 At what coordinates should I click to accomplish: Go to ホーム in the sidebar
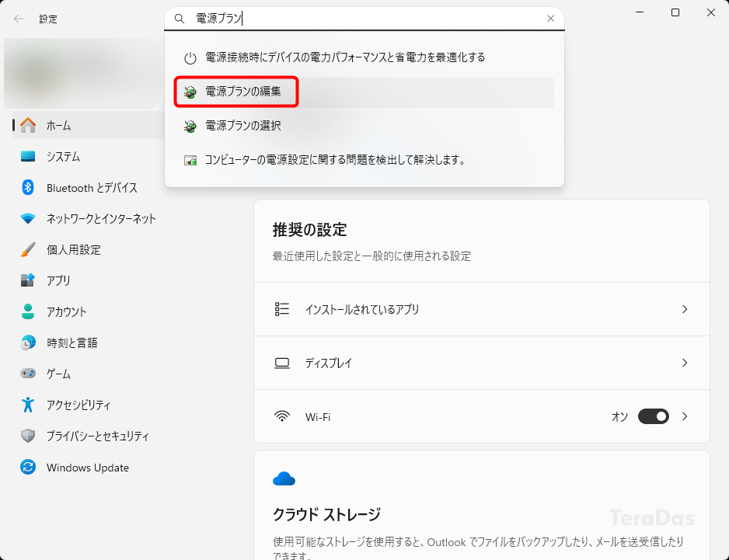tap(89, 126)
